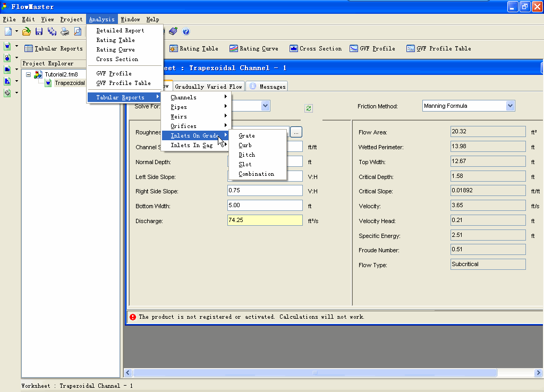Click the horizontal scrollbar right arrow
544x392 pixels.
538,372
